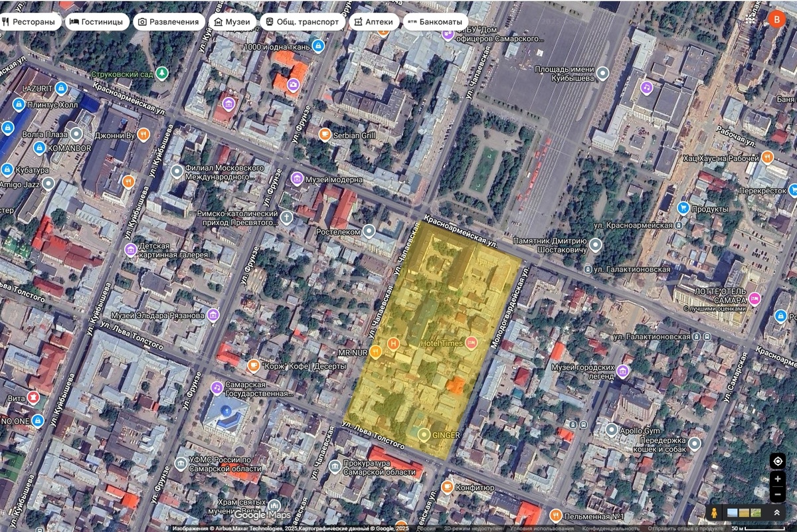Select the Детская картинная галерея marker

tap(130, 249)
